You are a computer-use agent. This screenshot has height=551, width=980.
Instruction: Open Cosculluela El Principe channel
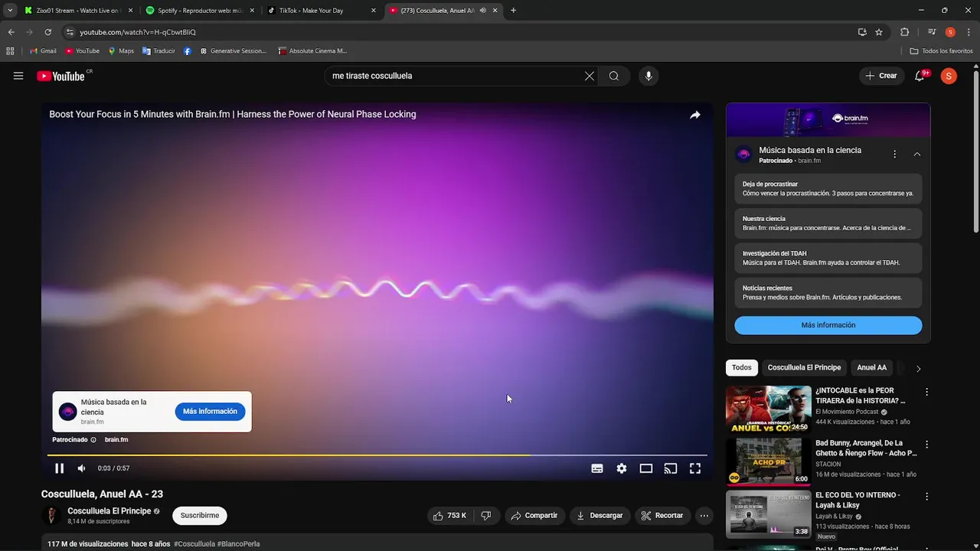coord(109,511)
